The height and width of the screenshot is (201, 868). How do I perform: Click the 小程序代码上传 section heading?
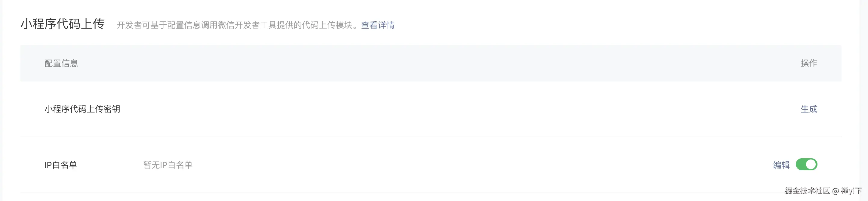point(63,24)
